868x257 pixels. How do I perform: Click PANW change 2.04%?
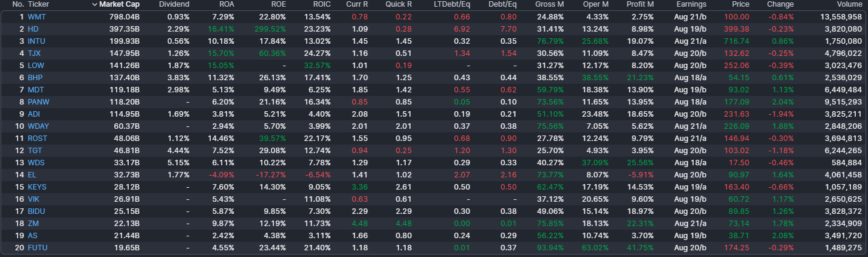783,101
